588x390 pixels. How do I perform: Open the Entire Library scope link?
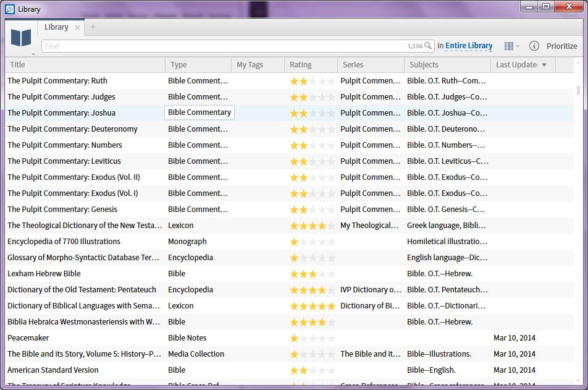click(x=469, y=46)
